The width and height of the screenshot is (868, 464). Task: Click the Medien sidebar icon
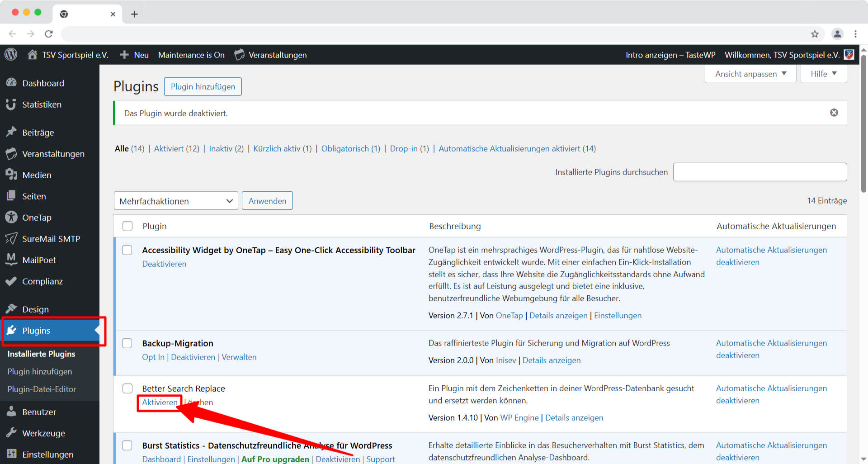[11, 175]
